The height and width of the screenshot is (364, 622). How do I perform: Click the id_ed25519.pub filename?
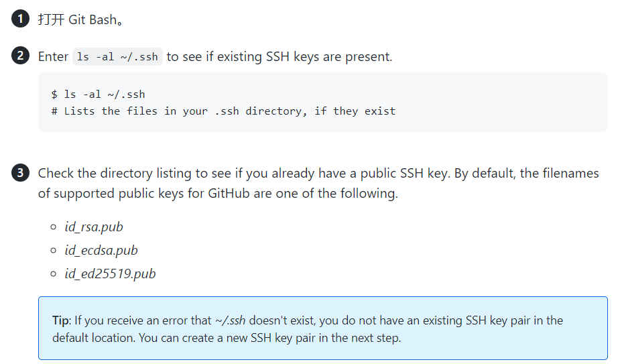tap(111, 274)
